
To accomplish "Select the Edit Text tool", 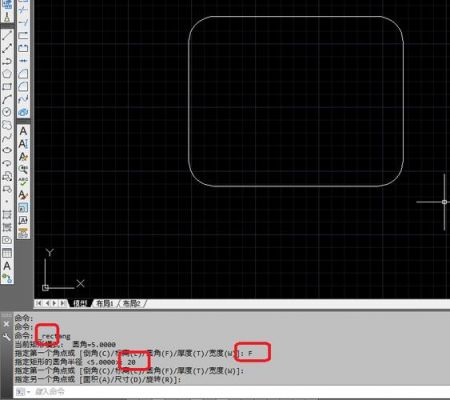I will pos(23,156).
